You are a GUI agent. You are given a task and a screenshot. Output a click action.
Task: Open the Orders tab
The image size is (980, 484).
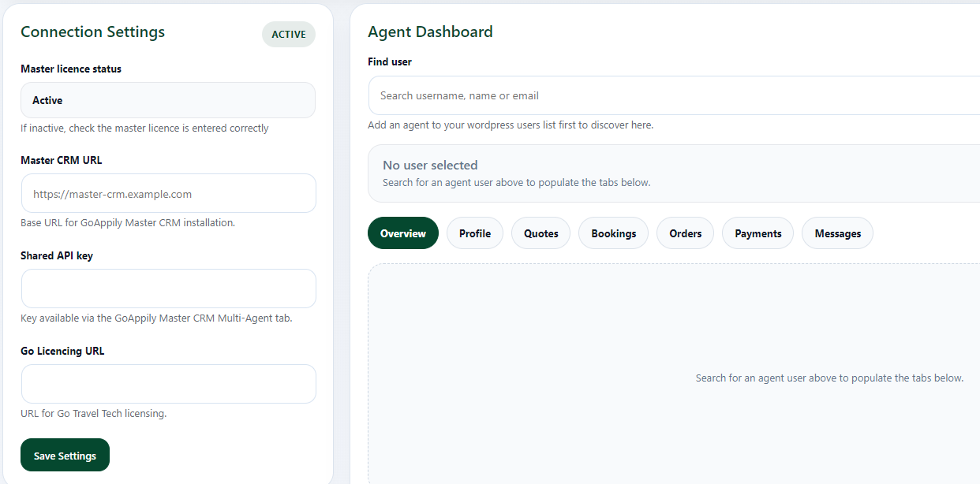[x=686, y=233]
